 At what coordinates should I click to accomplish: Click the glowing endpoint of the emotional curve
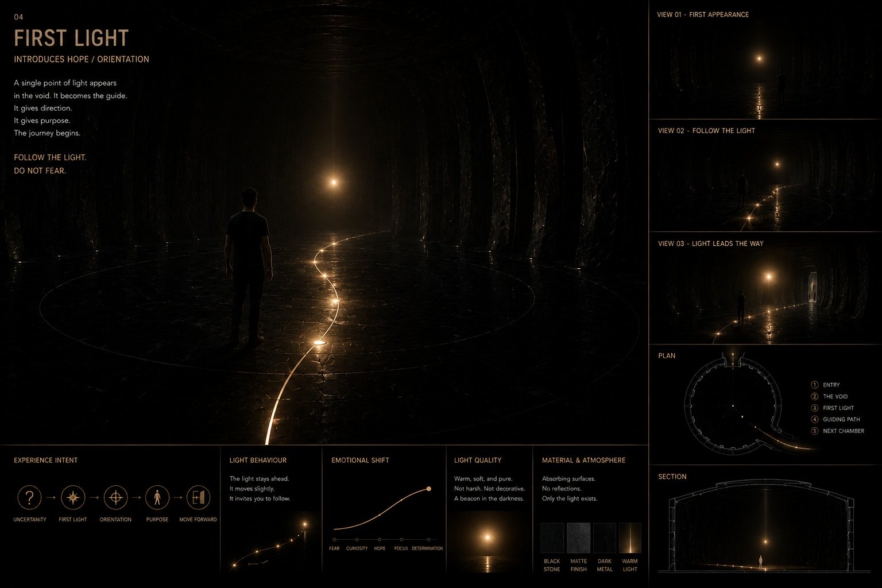(428, 489)
